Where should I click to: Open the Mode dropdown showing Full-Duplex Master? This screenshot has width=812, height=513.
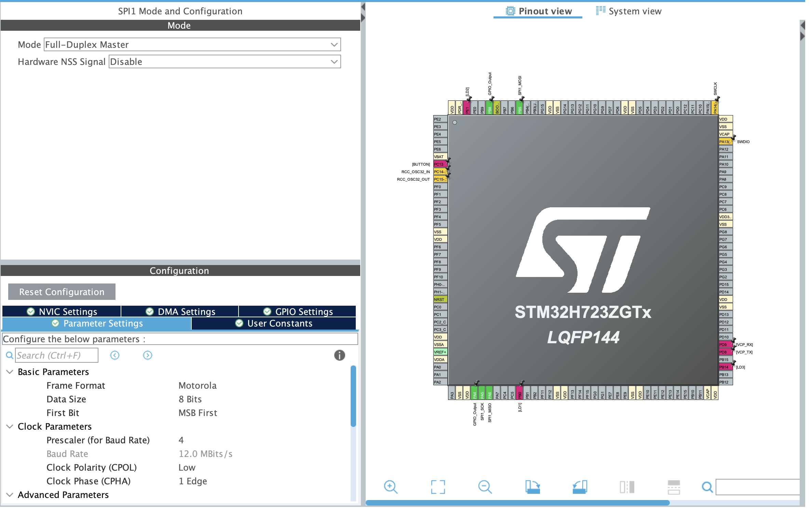(192, 45)
